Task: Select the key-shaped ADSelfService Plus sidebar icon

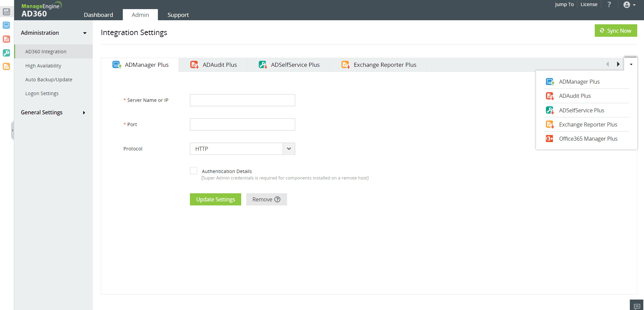Action: click(6, 53)
